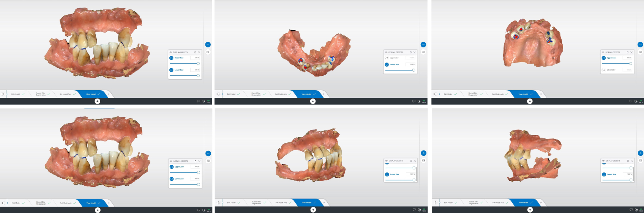Click blue eye button in bottom-left screenshot
The height and width of the screenshot is (213, 644).
[x=208, y=153]
